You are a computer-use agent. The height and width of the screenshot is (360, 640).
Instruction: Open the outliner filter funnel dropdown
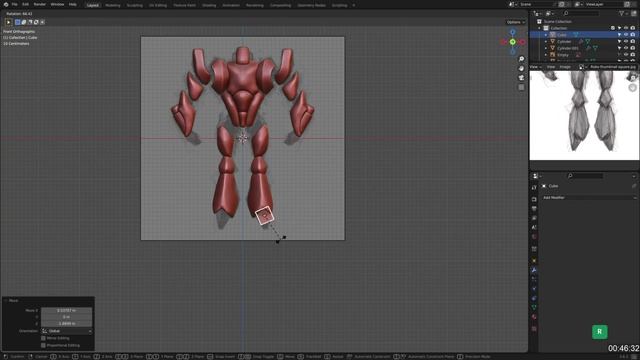(623, 13)
